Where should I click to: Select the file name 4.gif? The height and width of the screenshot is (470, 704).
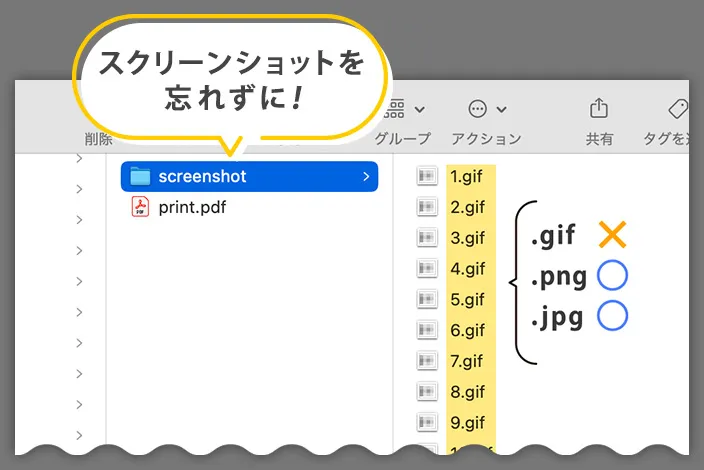point(468,269)
